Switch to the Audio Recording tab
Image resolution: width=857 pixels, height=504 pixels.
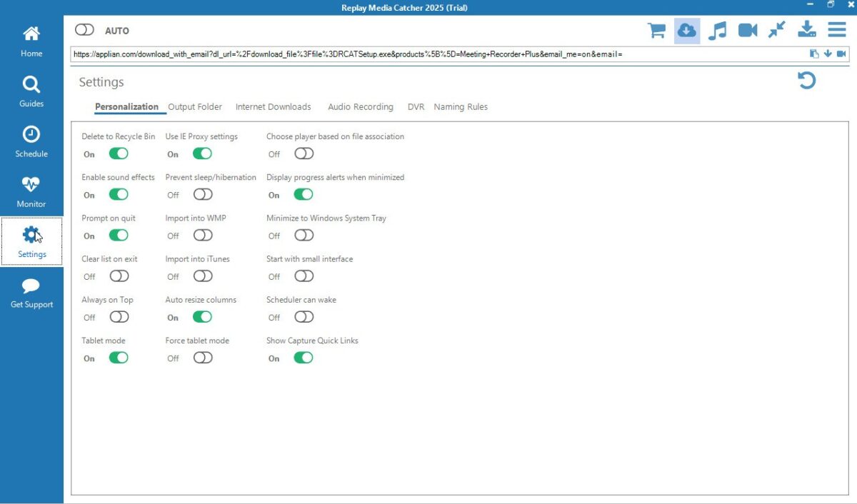(361, 107)
